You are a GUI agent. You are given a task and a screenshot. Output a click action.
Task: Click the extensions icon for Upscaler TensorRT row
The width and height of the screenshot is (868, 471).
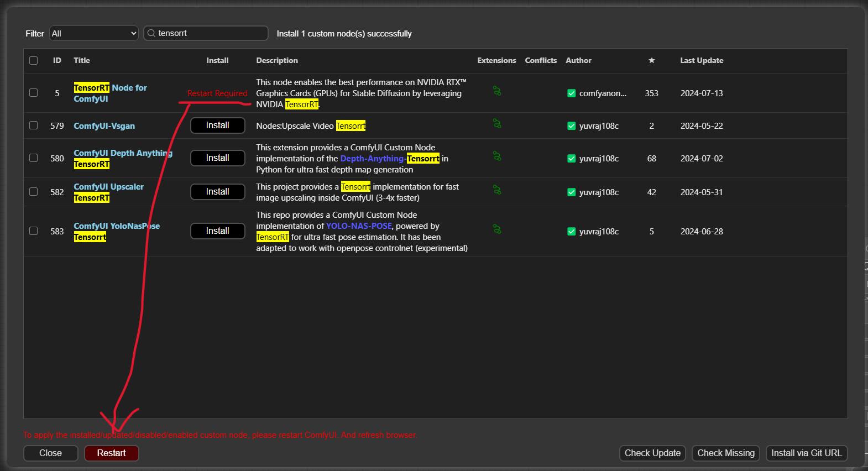click(497, 190)
